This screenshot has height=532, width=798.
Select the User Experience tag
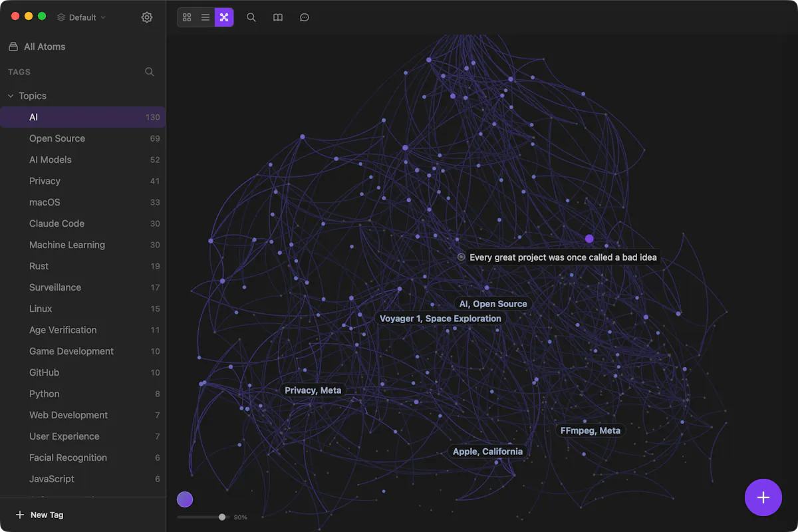tap(82, 436)
